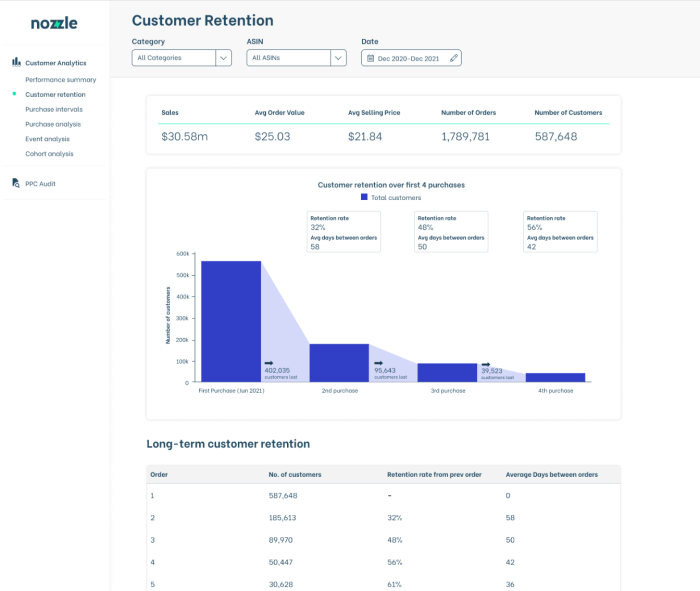This screenshot has height=591, width=700.
Task: Open the Customer Analytics menu section
Action: 56,63
